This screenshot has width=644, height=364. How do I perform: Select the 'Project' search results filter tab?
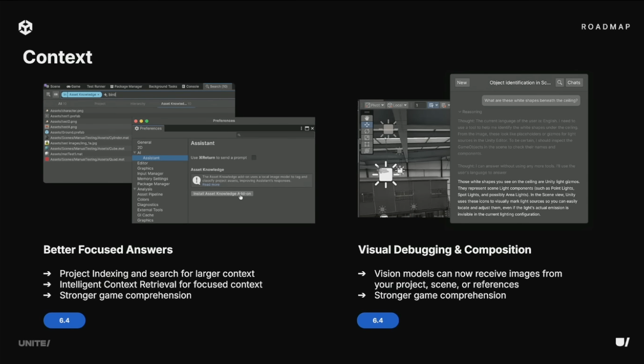(100, 104)
